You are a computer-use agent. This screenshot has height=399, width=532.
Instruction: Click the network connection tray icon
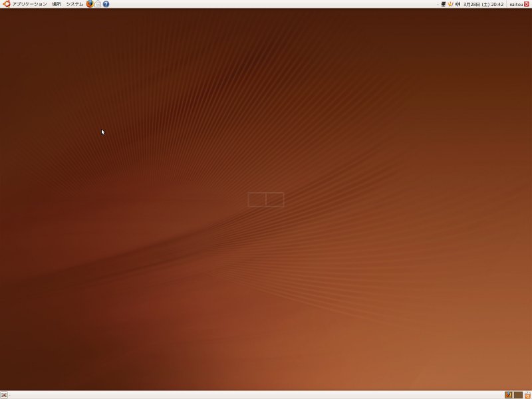click(x=443, y=4)
